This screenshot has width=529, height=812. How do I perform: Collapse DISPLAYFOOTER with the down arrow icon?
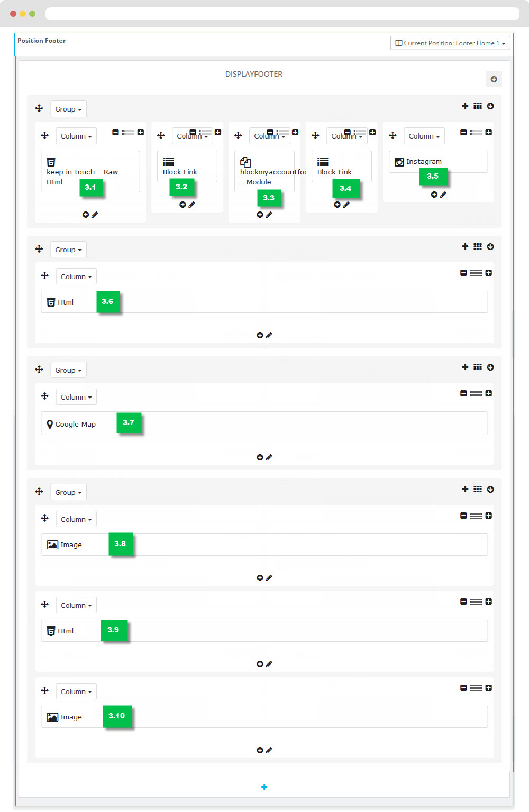(494, 79)
